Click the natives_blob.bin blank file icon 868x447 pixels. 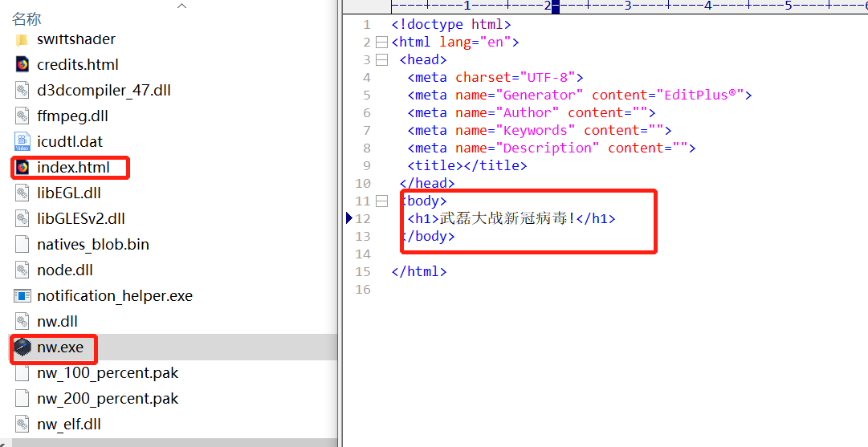[22, 245]
